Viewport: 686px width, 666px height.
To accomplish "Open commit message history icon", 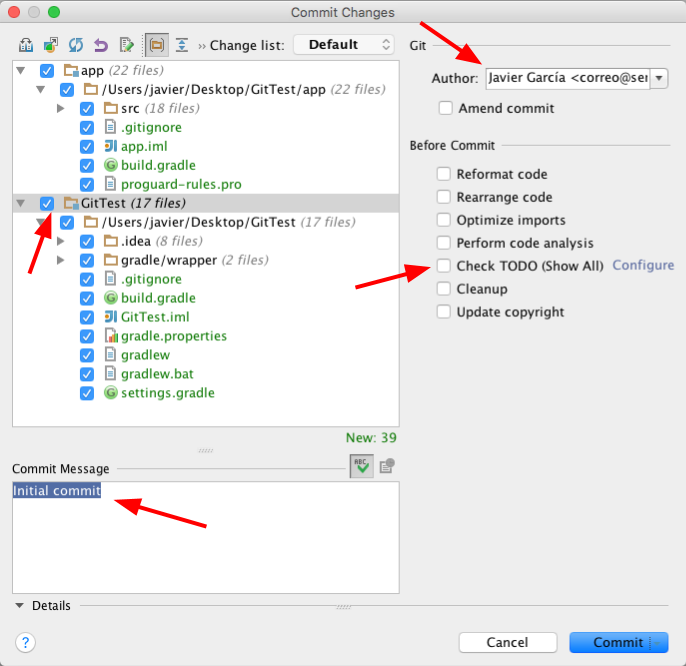I will click(387, 466).
